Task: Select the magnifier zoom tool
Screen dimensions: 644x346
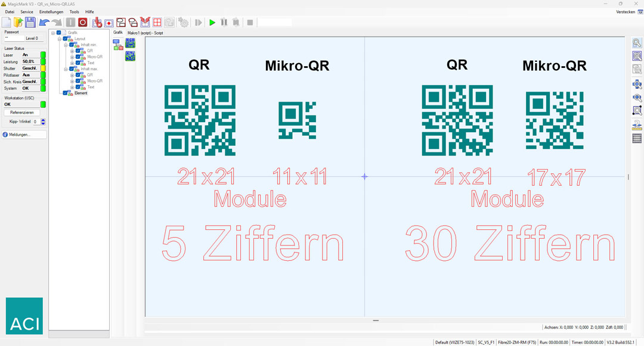Action: coord(637,43)
